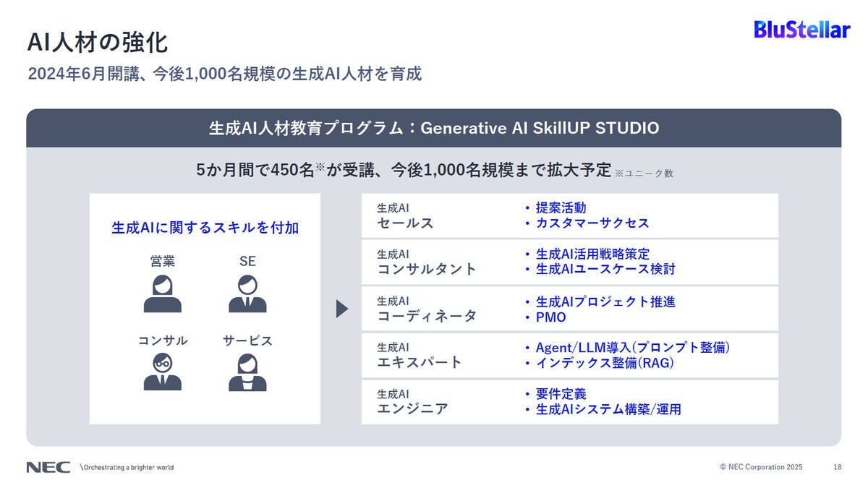
Task: Select the 生成AI エキスパート row title
Action: click(420, 355)
